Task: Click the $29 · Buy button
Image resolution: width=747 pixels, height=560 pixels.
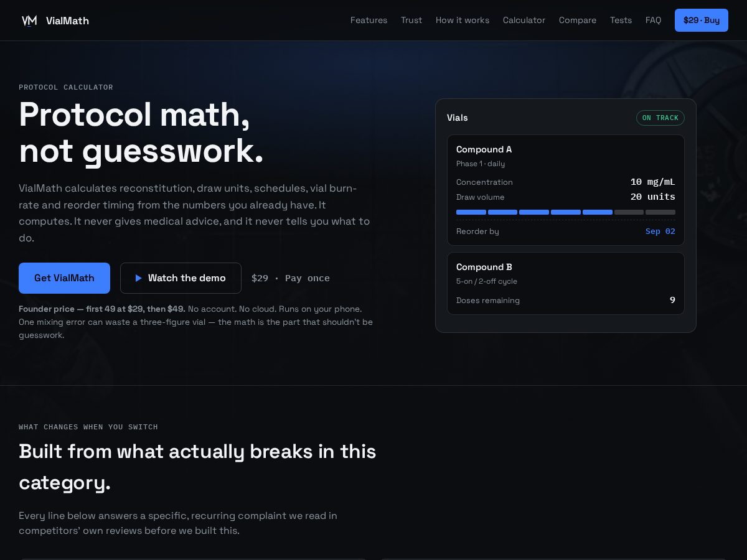Action: tap(702, 21)
